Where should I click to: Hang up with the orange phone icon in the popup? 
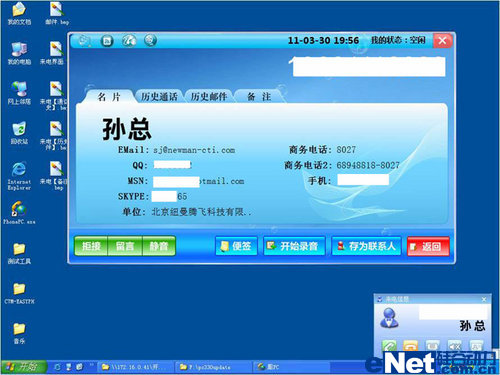click(411, 347)
